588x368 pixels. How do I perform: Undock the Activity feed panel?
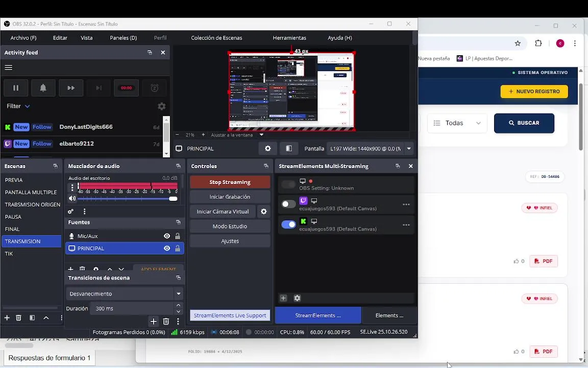[x=150, y=53]
